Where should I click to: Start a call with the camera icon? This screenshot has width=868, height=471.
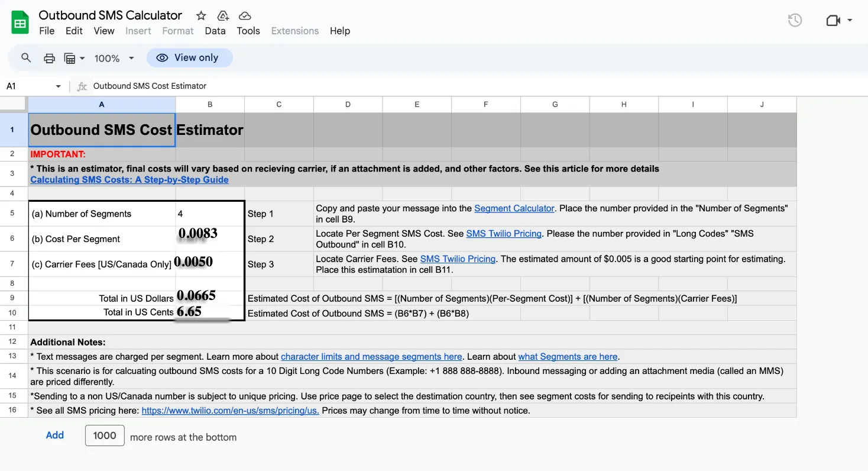click(x=833, y=20)
